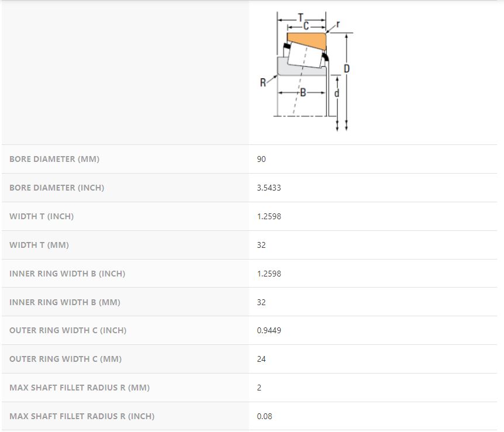The width and height of the screenshot is (504, 432).
Task: Select the "Width T (MM)" label
Action: [x=39, y=245]
